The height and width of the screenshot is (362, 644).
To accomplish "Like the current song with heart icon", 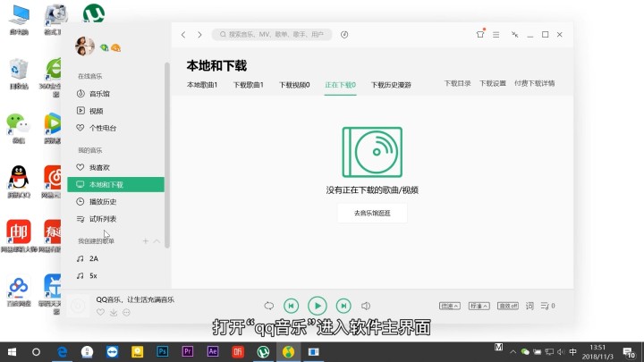I will [x=100, y=312].
